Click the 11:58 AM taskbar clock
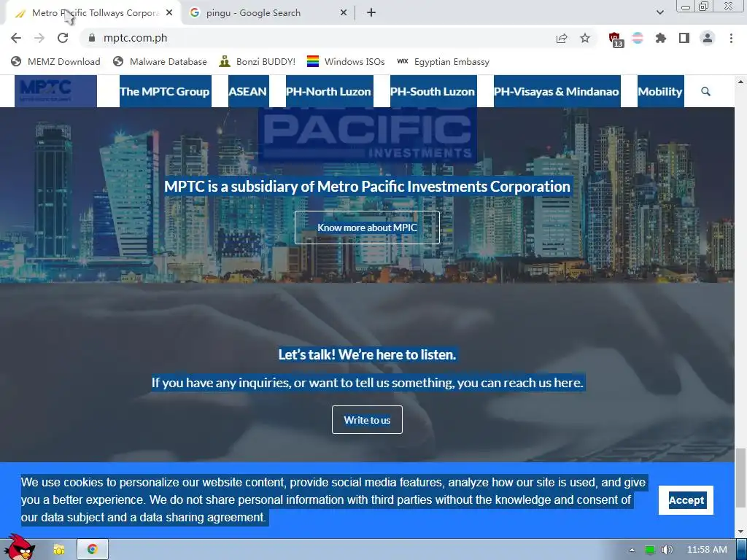Image resolution: width=747 pixels, height=560 pixels. [x=707, y=550]
